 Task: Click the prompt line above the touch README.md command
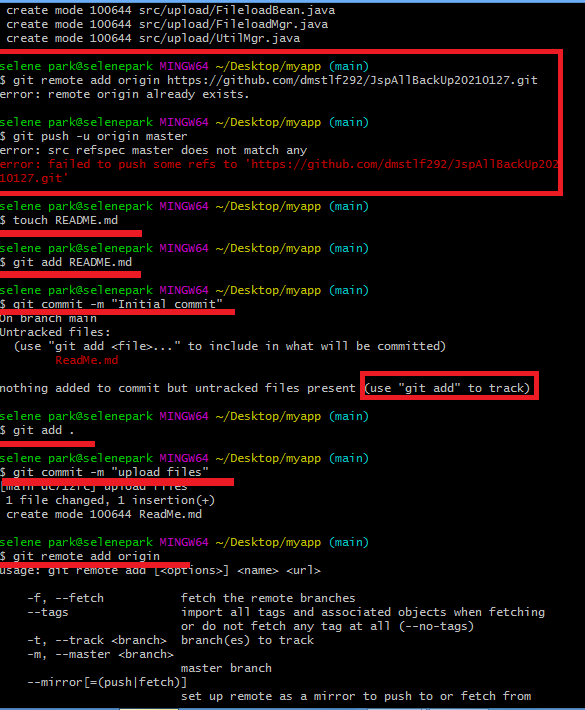184,206
